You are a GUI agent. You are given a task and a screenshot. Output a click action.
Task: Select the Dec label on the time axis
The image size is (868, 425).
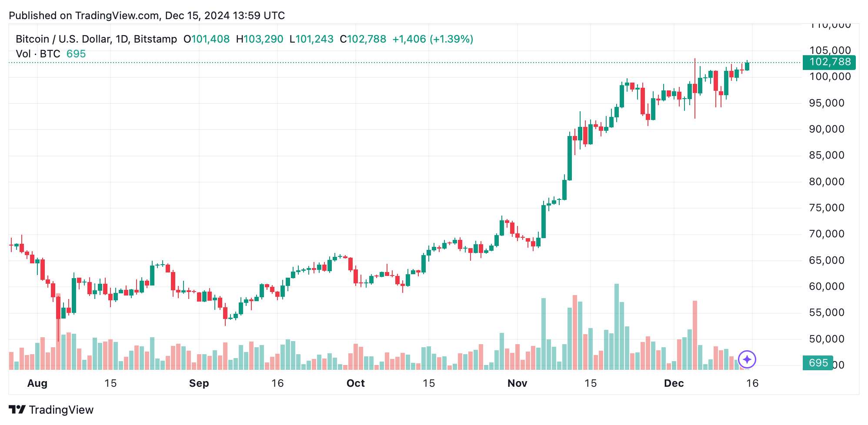tap(674, 383)
